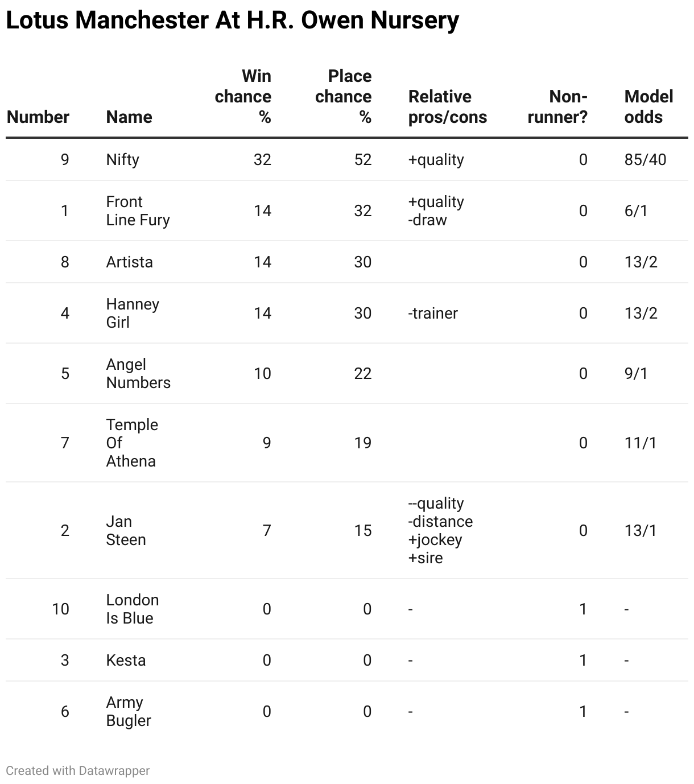Image resolution: width=694 pixels, height=784 pixels.
Task: Select the Relative pros/cons header
Action: (x=448, y=107)
